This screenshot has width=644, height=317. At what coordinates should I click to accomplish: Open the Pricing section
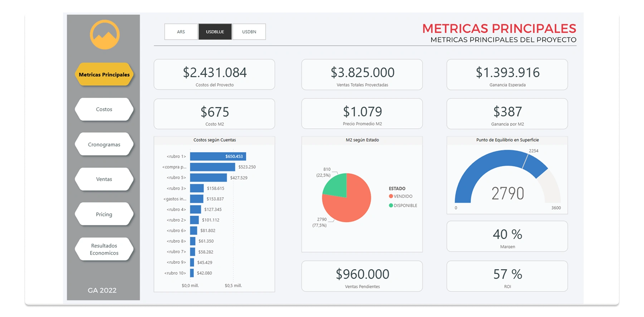104,214
